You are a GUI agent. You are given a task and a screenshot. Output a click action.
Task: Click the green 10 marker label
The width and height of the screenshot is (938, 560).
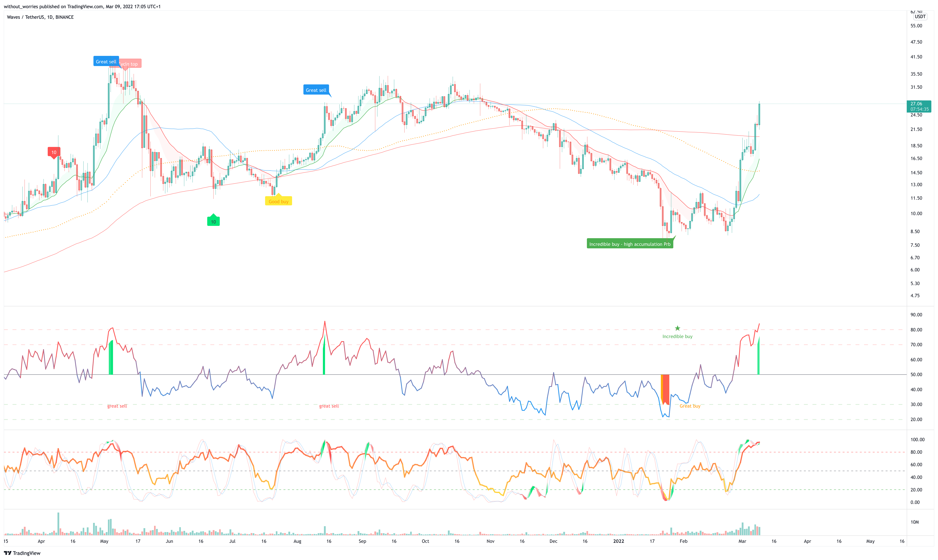(x=213, y=221)
